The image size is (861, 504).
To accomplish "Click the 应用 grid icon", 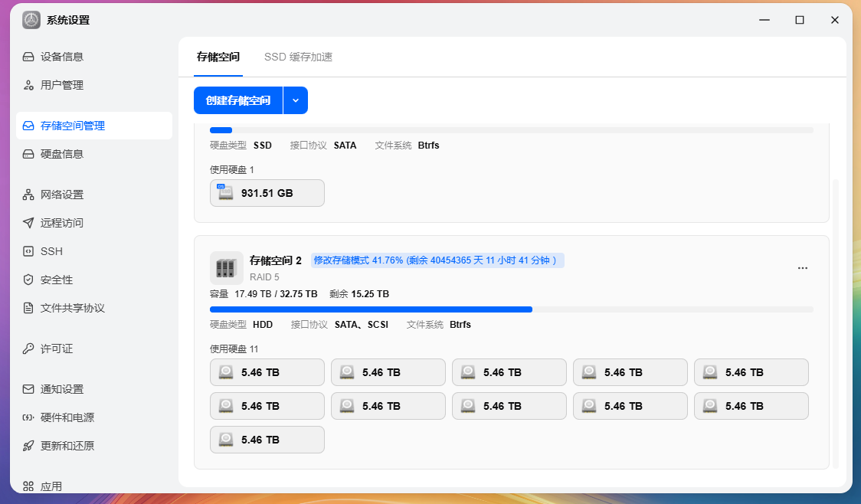I will (28, 486).
